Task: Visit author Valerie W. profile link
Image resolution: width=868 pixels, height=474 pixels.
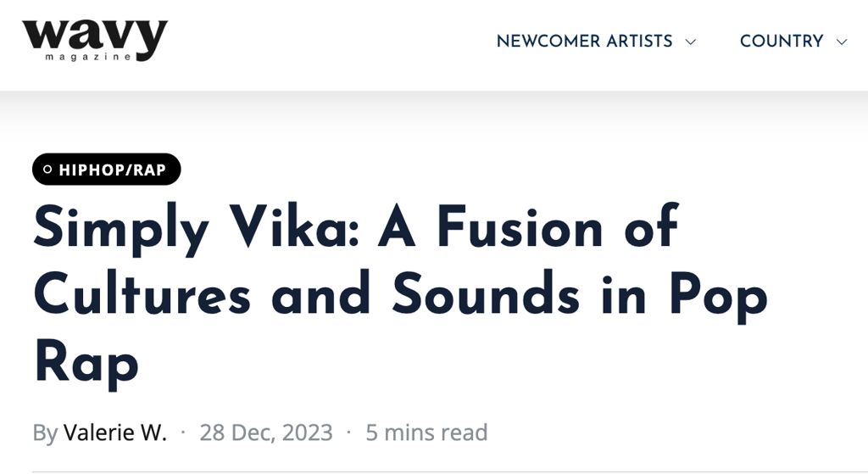Action: click(x=115, y=432)
